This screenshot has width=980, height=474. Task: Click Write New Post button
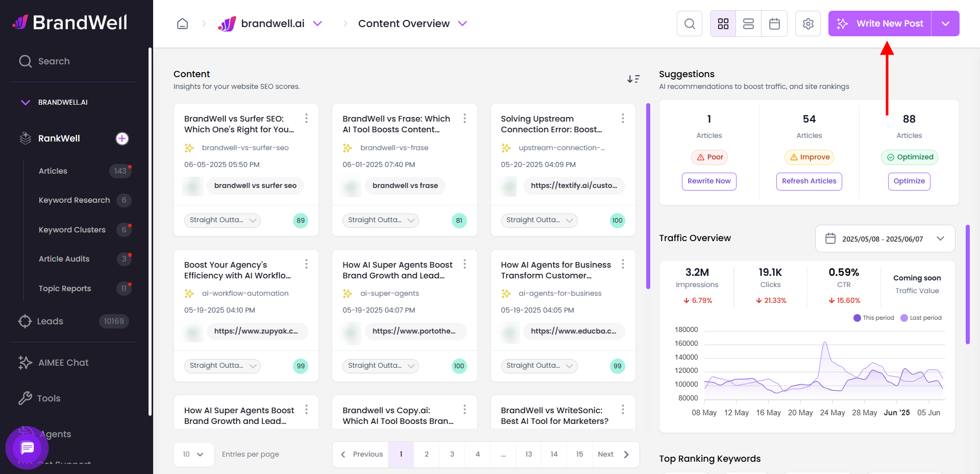(880, 23)
